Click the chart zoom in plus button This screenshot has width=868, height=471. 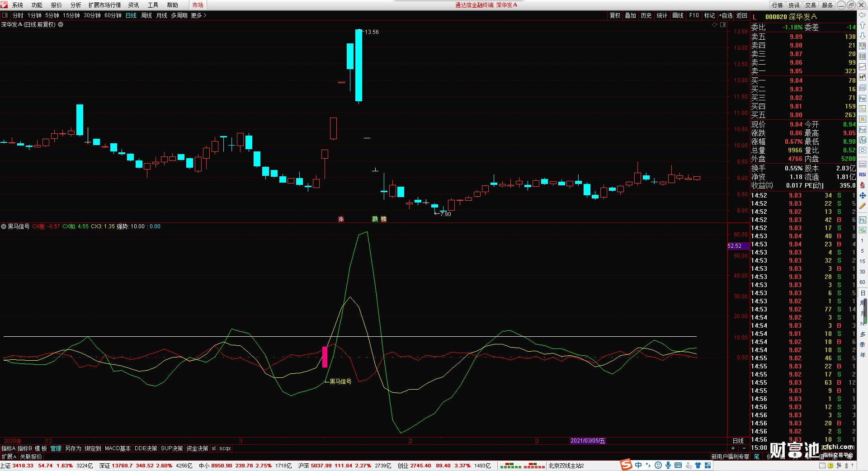733,448
